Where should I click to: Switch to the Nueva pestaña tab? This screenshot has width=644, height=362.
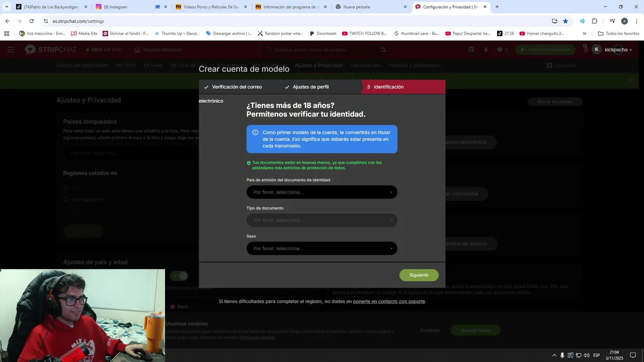tap(371, 7)
